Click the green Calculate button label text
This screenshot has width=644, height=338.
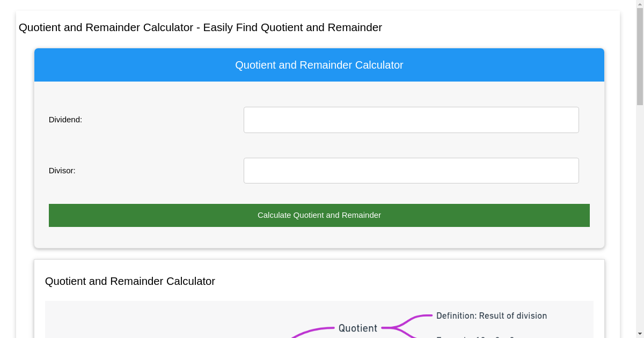tap(319, 215)
